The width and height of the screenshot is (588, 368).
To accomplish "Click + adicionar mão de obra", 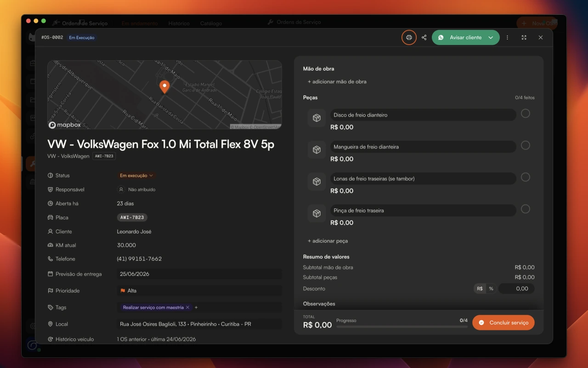I will [337, 81].
